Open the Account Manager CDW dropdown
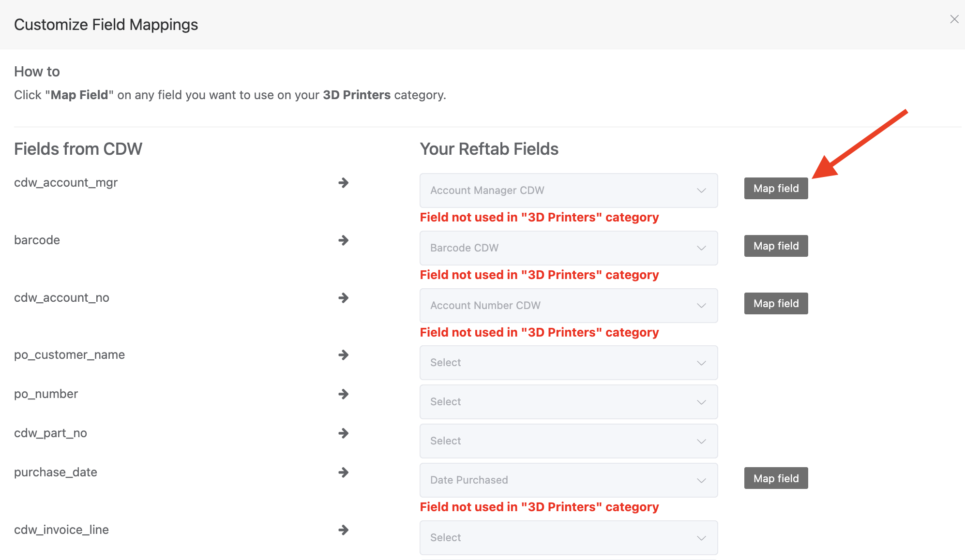Viewport: 965px width, 560px height. pos(569,190)
